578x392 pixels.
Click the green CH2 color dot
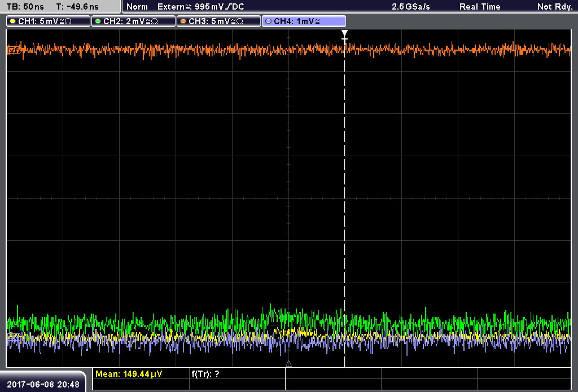click(98, 21)
